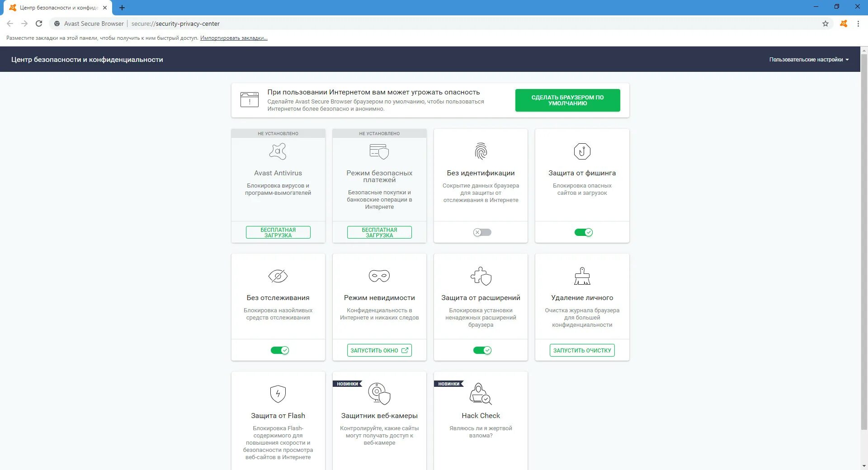868x470 pixels.
Task: Click the Защита от Flash title
Action: tap(278, 416)
